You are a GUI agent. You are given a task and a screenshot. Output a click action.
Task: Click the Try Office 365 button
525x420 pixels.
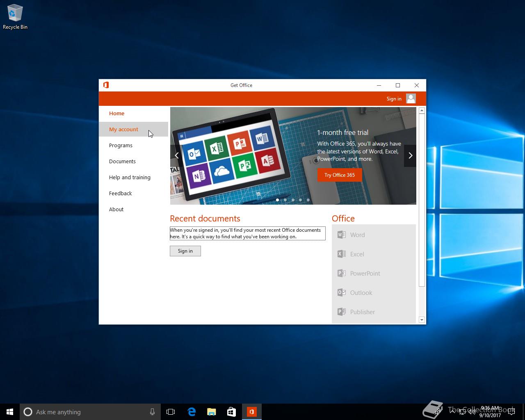[x=340, y=175]
